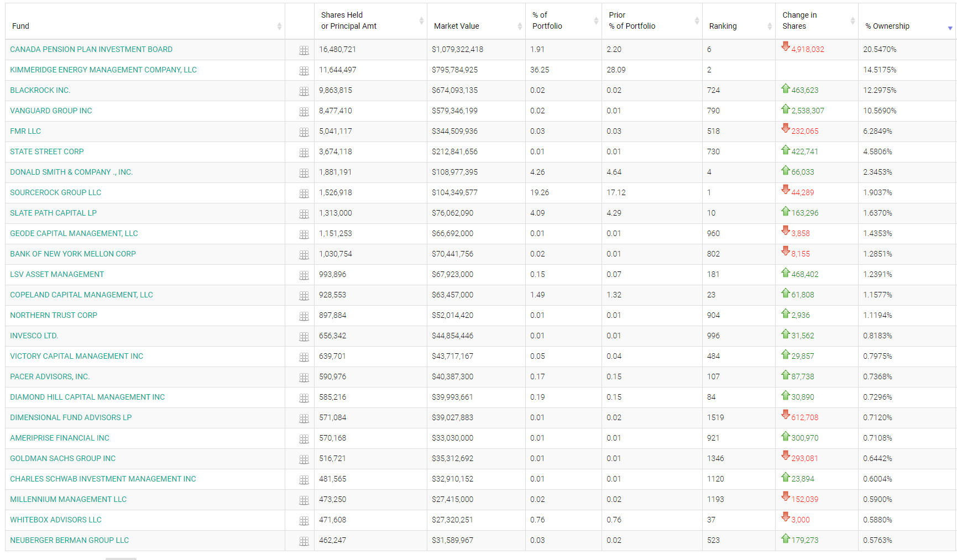The image size is (957, 560).
Task: Open grid icon for State Street Corp row
Action: 304,153
